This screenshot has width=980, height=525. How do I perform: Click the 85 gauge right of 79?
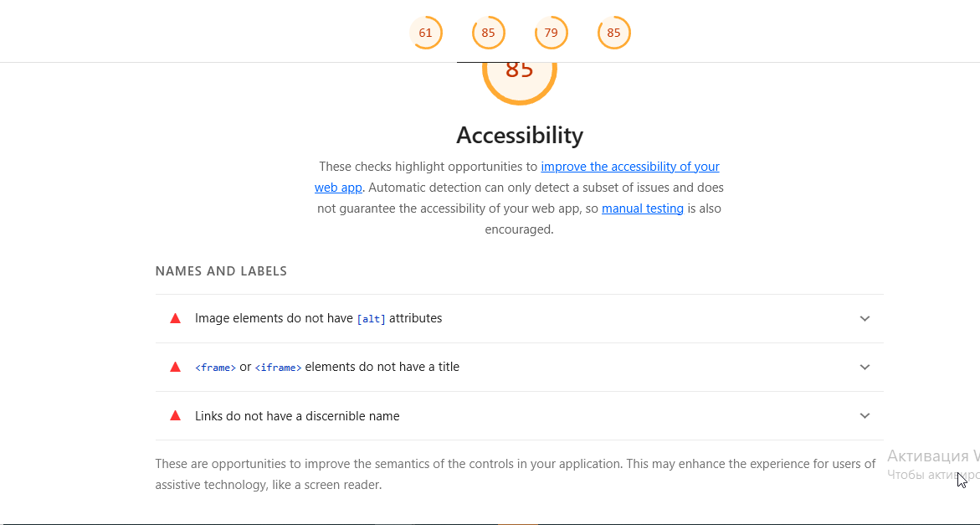(613, 33)
